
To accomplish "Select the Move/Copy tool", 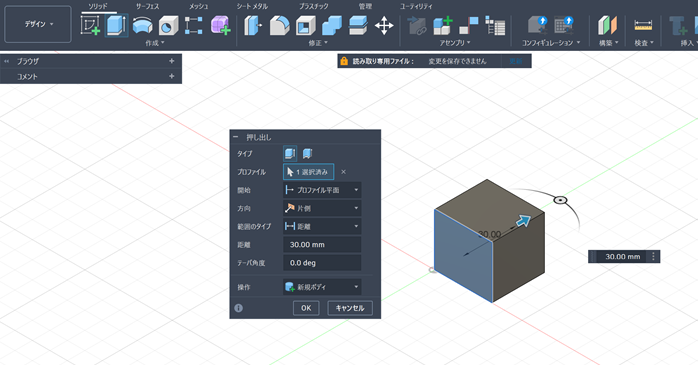I will pyautogui.click(x=384, y=25).
